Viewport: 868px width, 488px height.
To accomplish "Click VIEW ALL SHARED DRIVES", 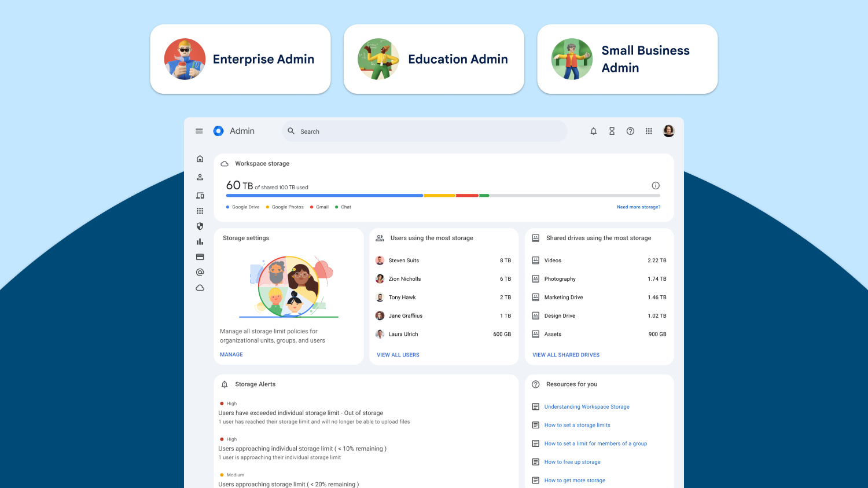I will click(x=566, y=355).
